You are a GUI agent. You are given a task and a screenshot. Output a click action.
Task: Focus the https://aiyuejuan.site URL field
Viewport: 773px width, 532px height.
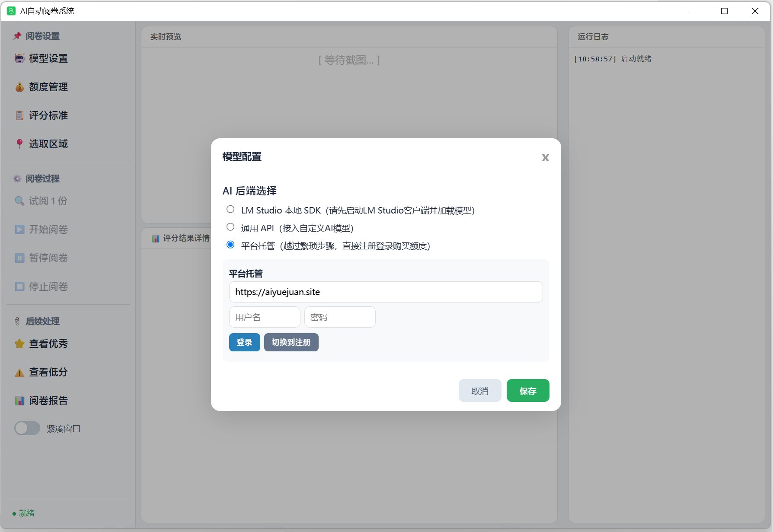(386, 292)
